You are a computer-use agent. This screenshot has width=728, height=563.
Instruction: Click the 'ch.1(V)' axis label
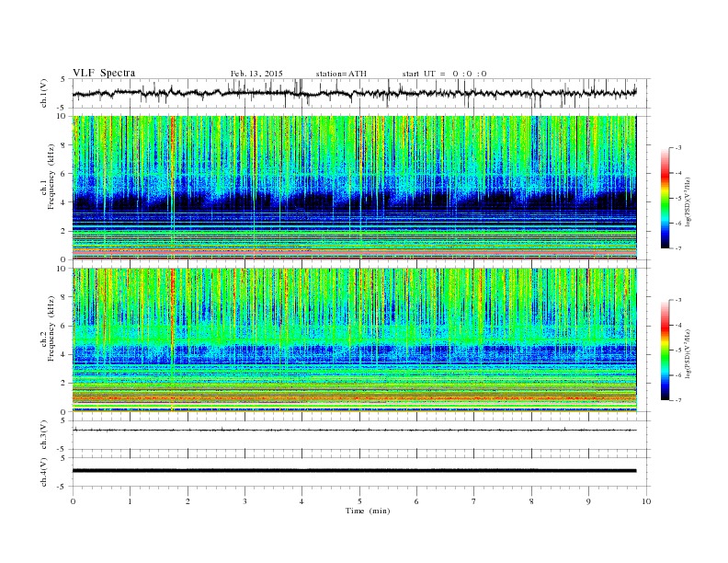coord(44,95)
